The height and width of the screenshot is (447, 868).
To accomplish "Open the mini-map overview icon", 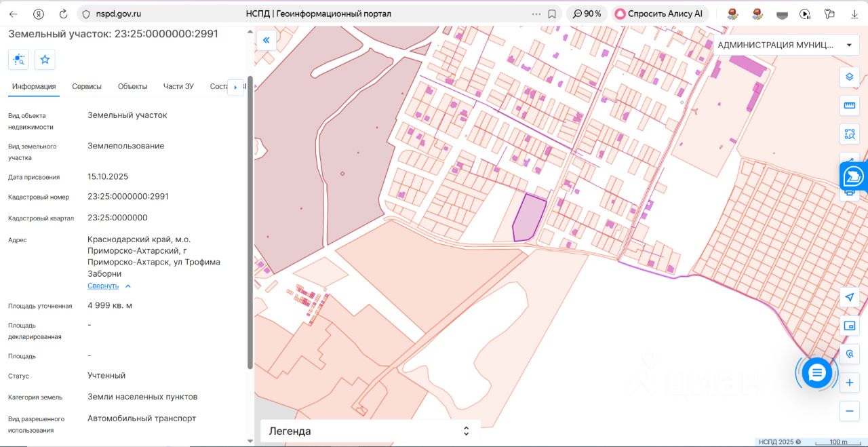I will coord(850,326).
